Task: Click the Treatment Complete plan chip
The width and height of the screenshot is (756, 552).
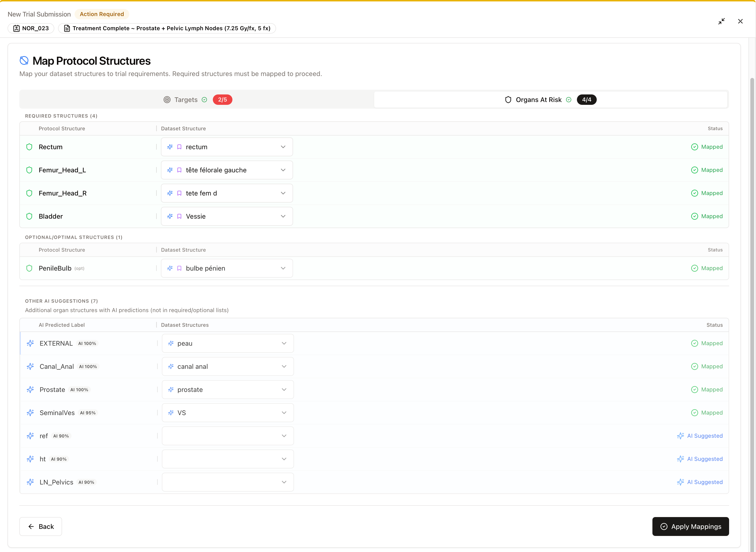Action: 167,28
